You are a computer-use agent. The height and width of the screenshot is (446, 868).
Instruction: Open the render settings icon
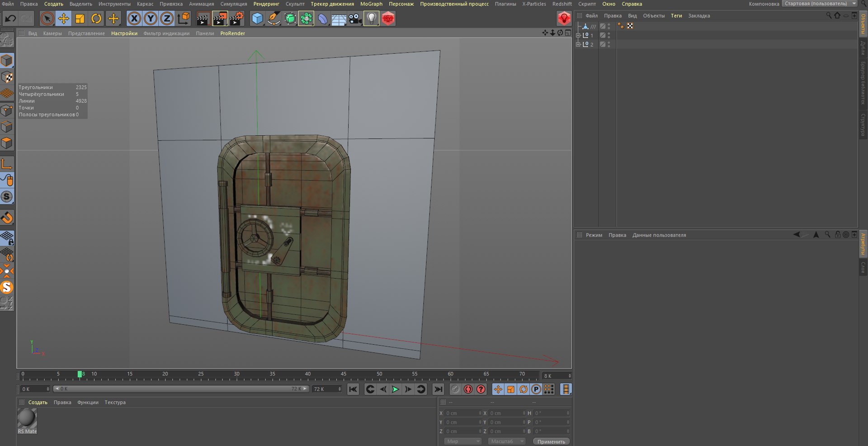coord(237,19)
